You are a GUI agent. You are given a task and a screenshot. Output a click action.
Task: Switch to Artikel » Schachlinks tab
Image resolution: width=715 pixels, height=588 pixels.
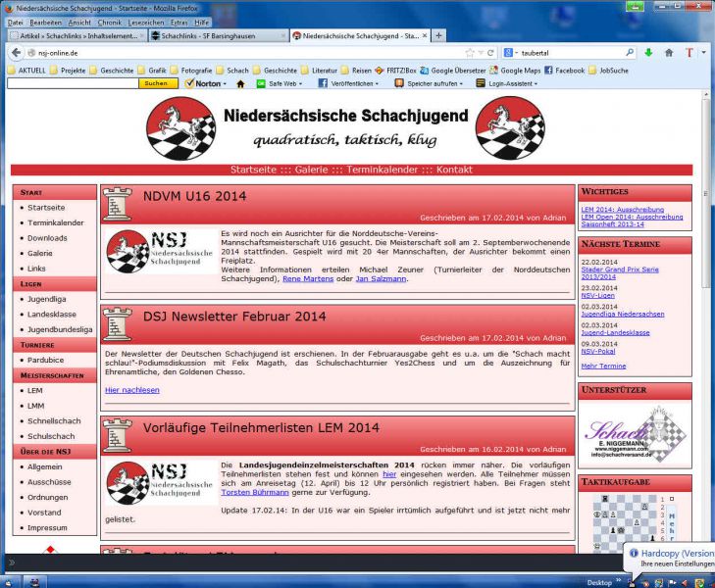click(x=77, y=35)
